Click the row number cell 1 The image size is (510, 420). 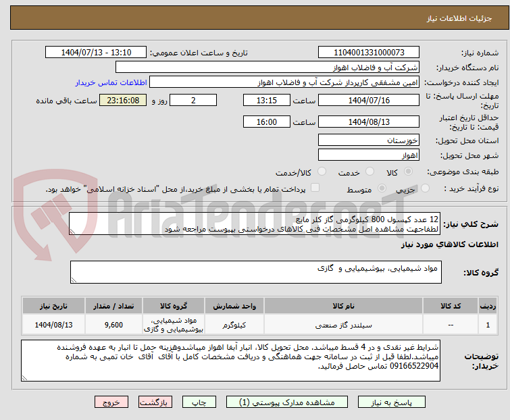click(x=488, y=325)
